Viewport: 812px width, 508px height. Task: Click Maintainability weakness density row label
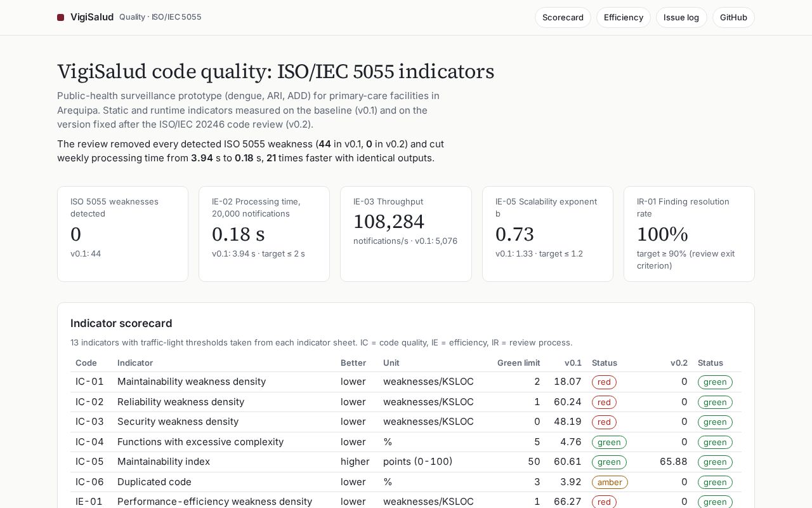click(x=192, y=382)
